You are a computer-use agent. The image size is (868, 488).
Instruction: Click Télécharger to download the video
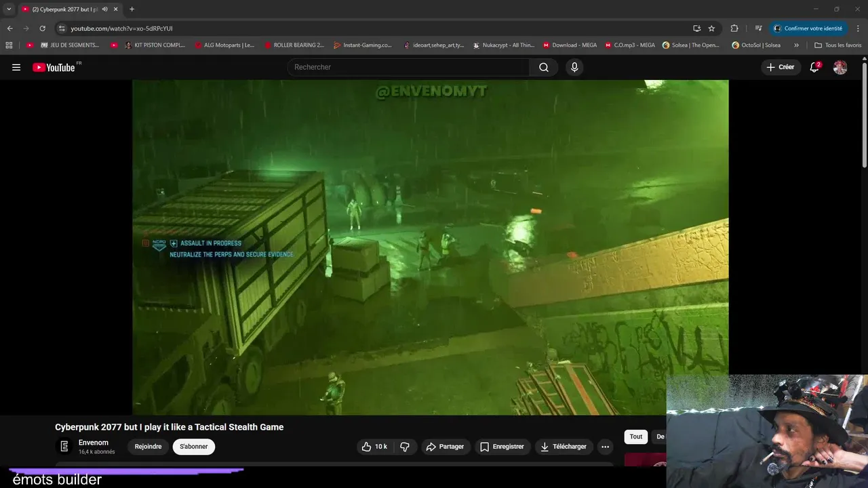click(x=564, y=447)
